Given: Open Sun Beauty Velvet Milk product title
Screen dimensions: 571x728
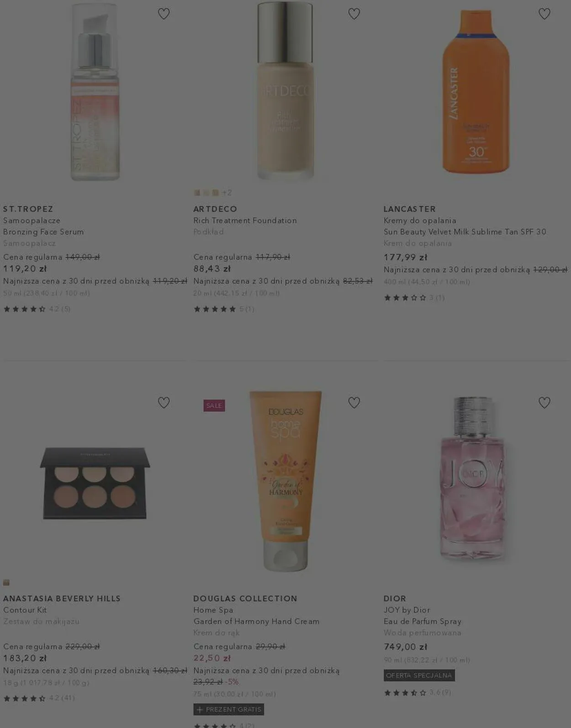Looking at the screenshot, I should pos(465,232).
